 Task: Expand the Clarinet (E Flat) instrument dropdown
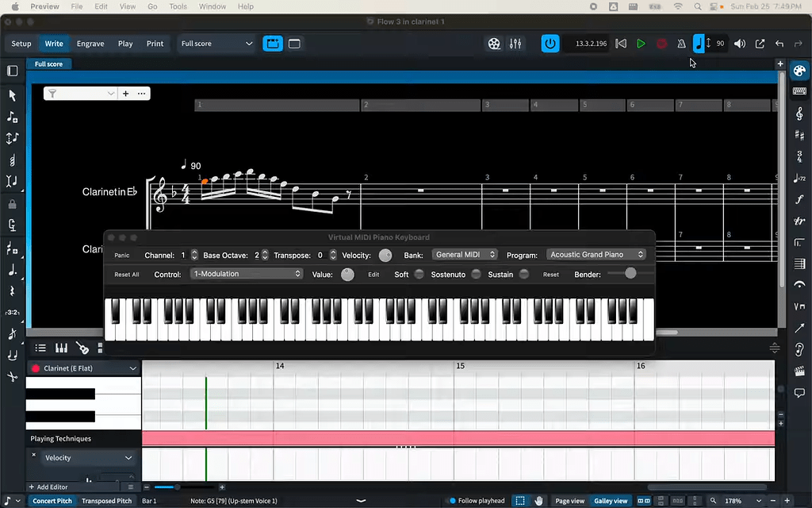coord(83,368)
